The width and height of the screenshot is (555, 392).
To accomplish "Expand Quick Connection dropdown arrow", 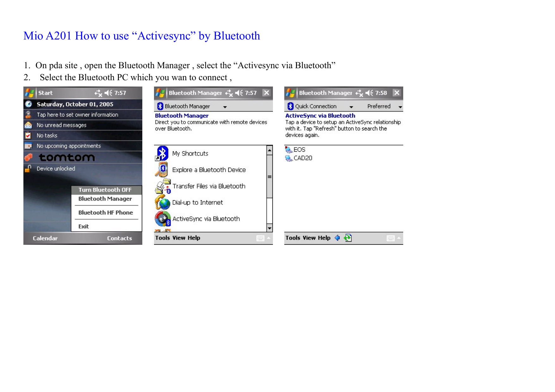I will point(351,107).
